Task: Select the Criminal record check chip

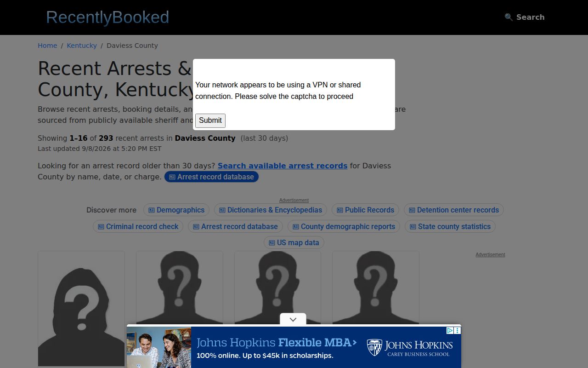Action: [138, 226]
